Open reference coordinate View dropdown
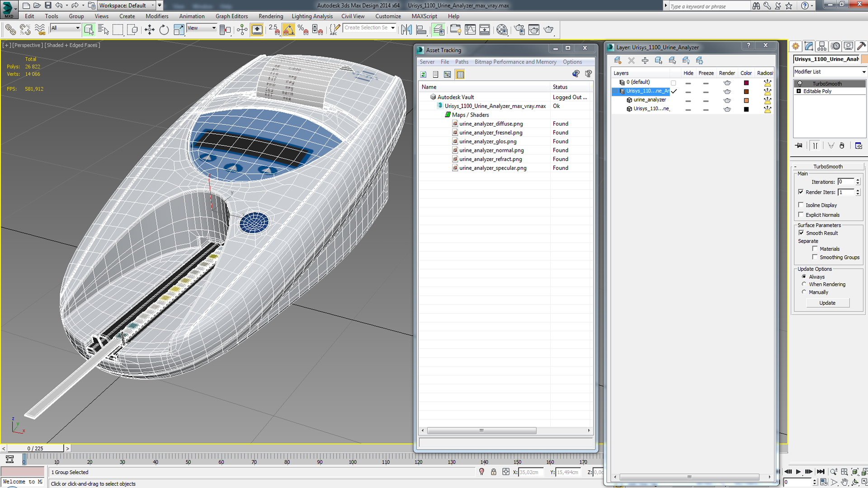Screen dimensions: 868x488 click(x=202, y=28)
